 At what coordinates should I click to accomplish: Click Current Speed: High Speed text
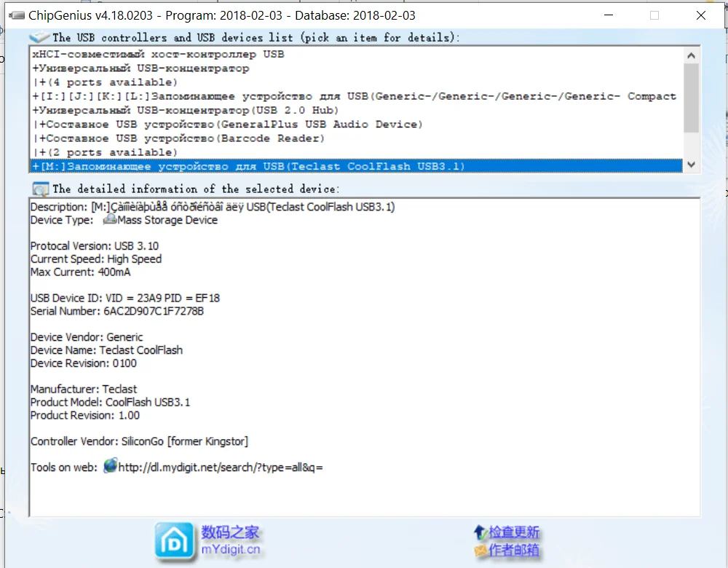click(x=96, y=259)
